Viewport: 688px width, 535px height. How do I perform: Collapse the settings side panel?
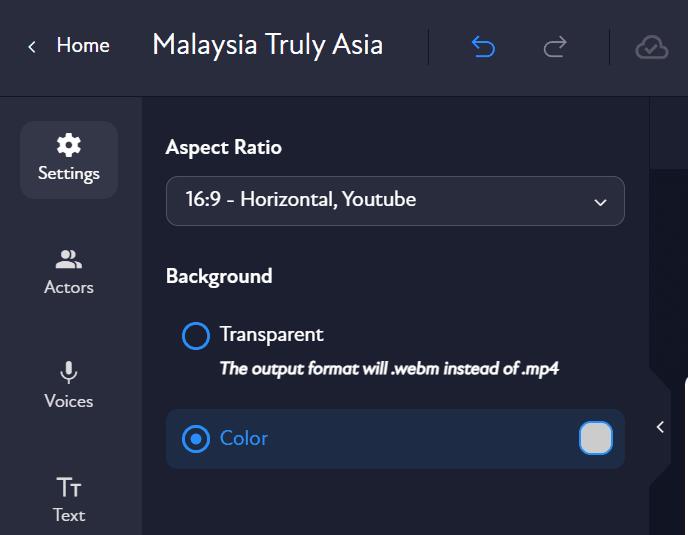(x=660, y=427)
